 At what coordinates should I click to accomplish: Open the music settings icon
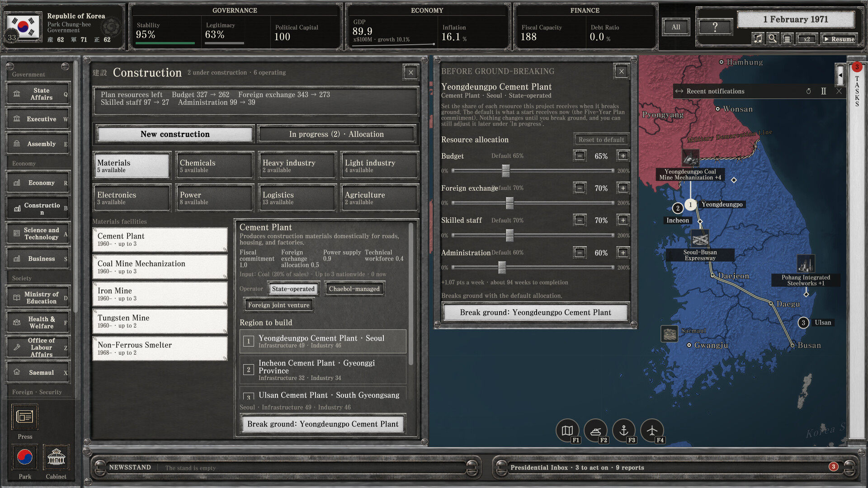tap(758, 39)
